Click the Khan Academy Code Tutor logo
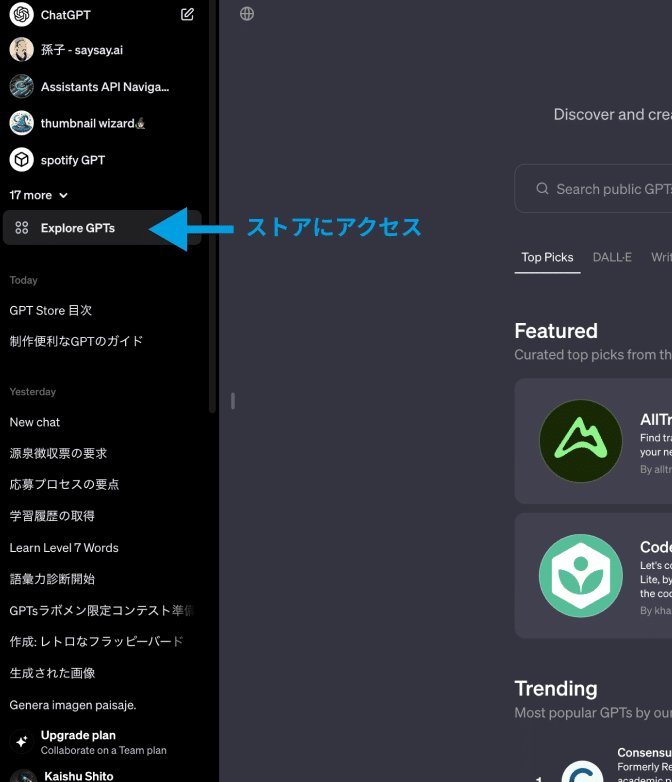672x782 pixels. pyautogui.click(x=580, y=575)
